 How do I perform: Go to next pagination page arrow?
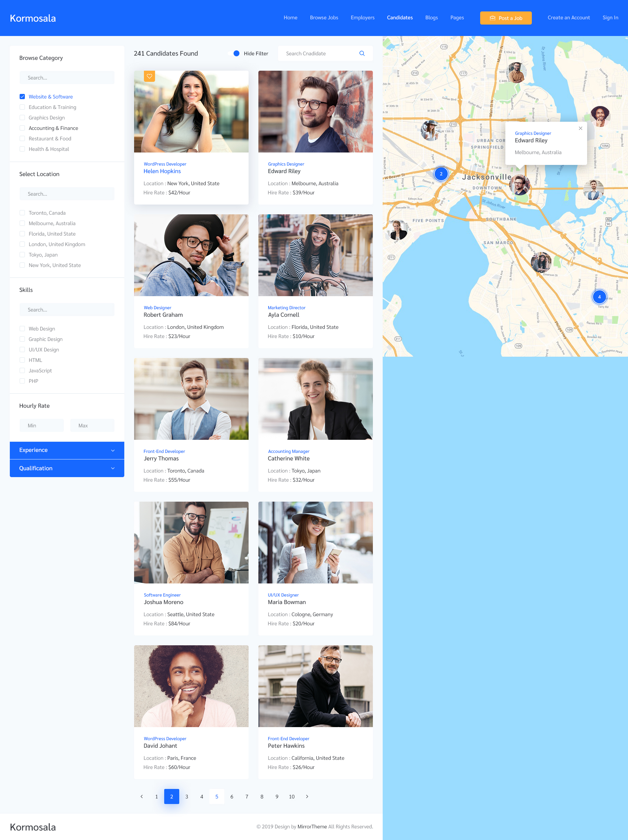pyautogui.click(x=307, y=796)
